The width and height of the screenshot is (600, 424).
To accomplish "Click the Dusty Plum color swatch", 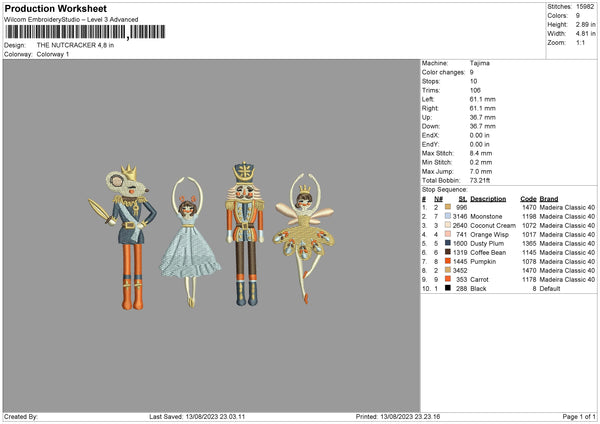I will (448, 243).
